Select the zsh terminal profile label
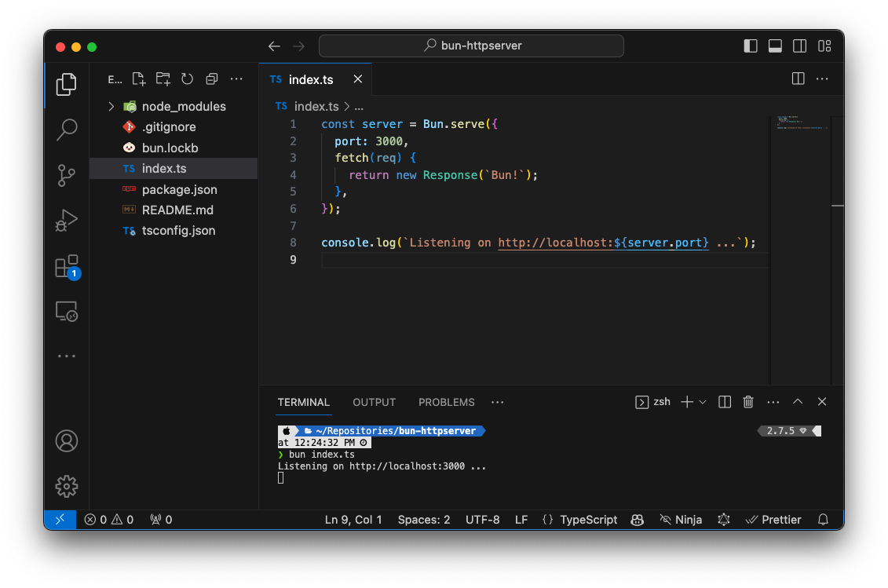 (653, 402)
